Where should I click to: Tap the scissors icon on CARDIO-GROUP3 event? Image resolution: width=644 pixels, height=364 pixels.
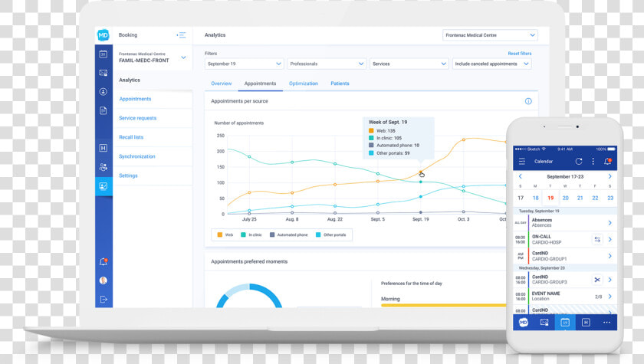[597, 280]
